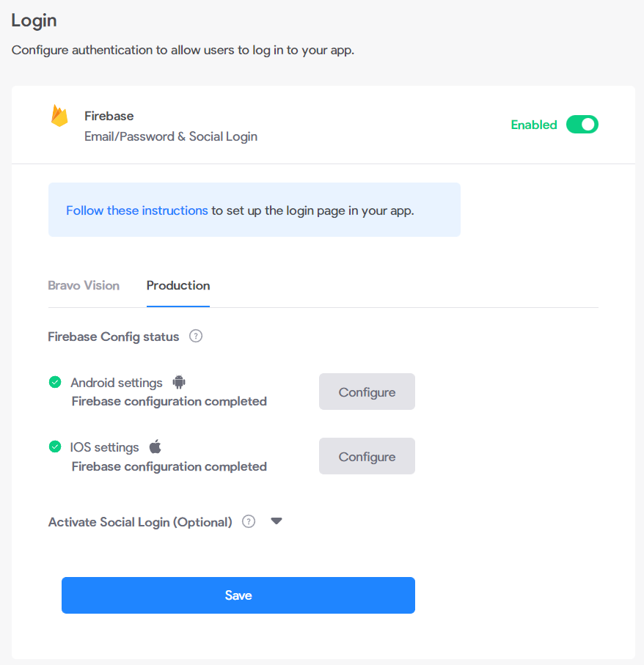Click the green Enabled status text
The height and width of the screenshot is (665, 644).
click(534, 125)
